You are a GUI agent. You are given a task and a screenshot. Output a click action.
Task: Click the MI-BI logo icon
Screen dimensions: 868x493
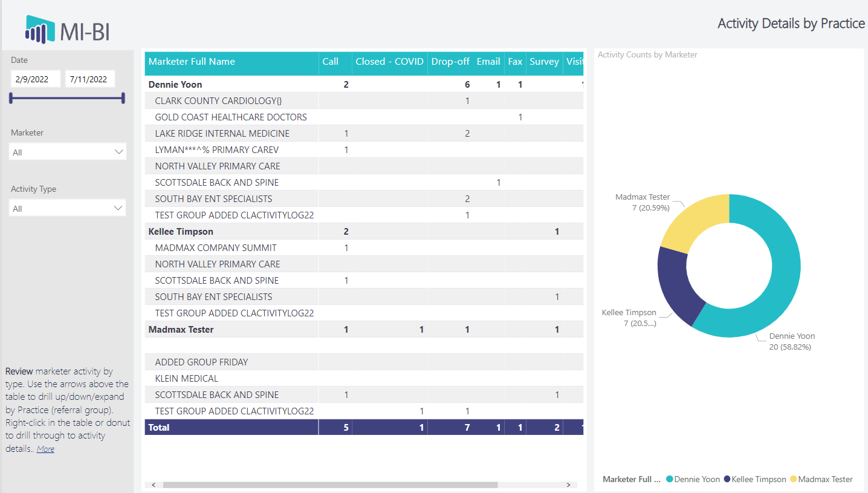(40, 30)
